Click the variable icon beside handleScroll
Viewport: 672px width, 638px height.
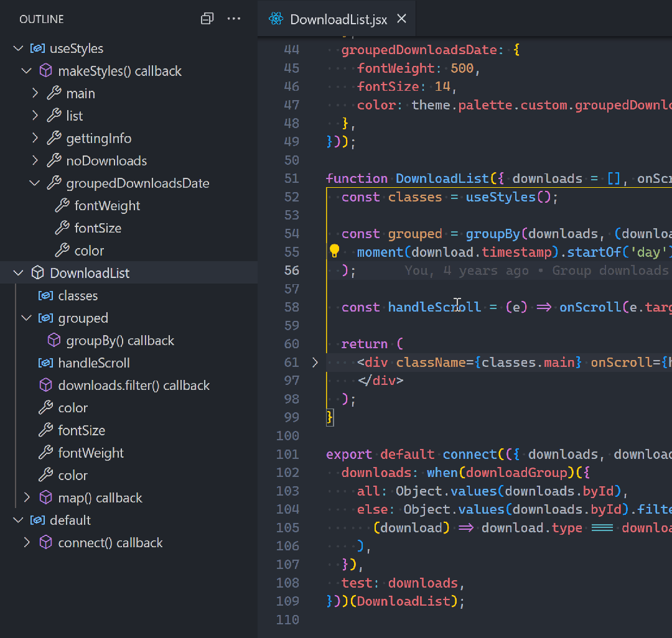[x=45, y=363]
